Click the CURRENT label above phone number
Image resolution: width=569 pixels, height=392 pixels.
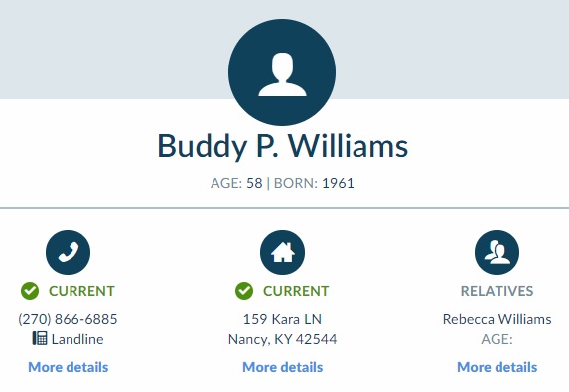[81, 291]
